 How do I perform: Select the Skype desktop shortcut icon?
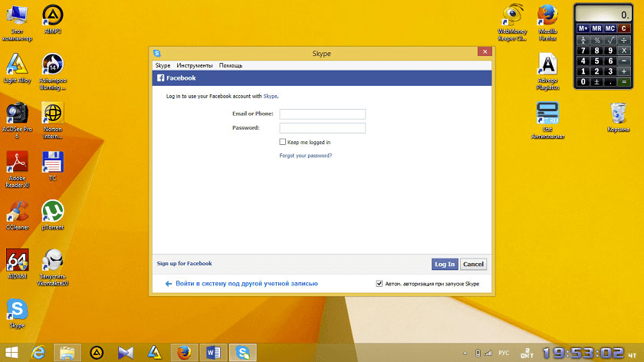pyautogui.click(x=17, y=313)
